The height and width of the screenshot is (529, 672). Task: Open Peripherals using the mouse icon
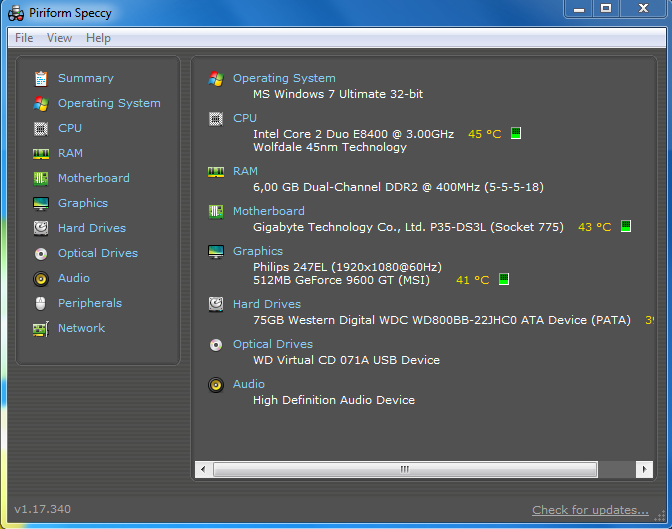point(41,303)
